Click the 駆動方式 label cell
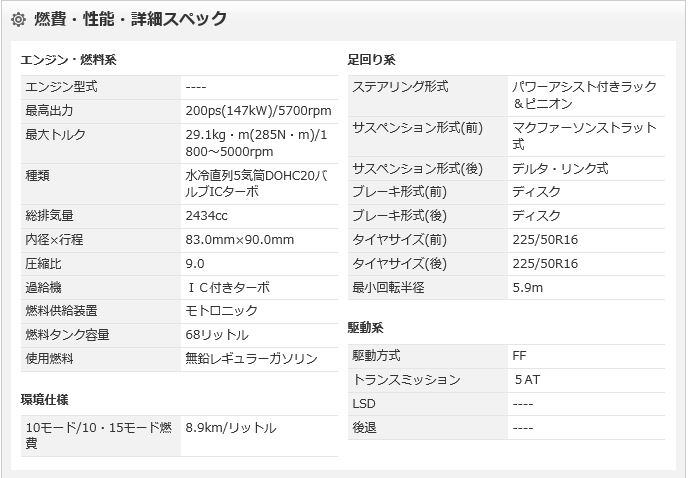 (428, 356)
